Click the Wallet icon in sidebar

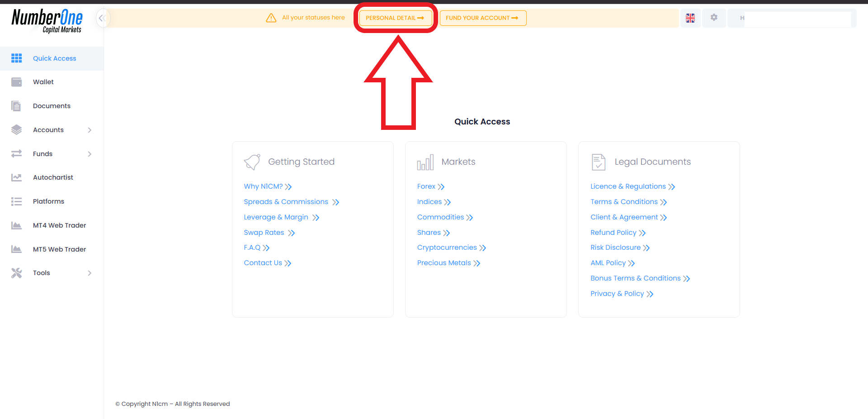coord(17,82)
